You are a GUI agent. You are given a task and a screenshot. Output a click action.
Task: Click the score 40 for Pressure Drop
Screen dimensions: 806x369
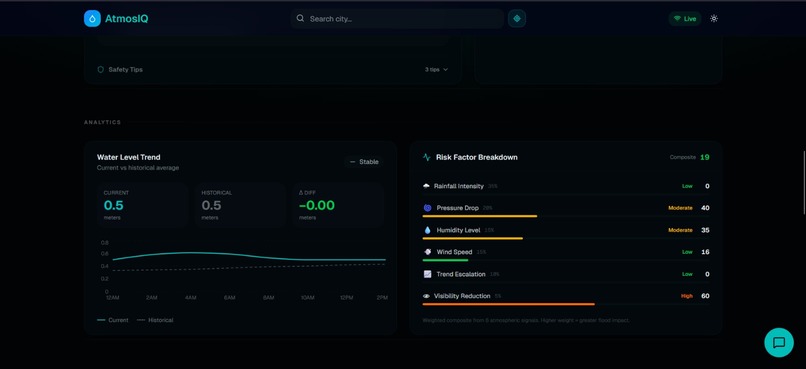705,208
